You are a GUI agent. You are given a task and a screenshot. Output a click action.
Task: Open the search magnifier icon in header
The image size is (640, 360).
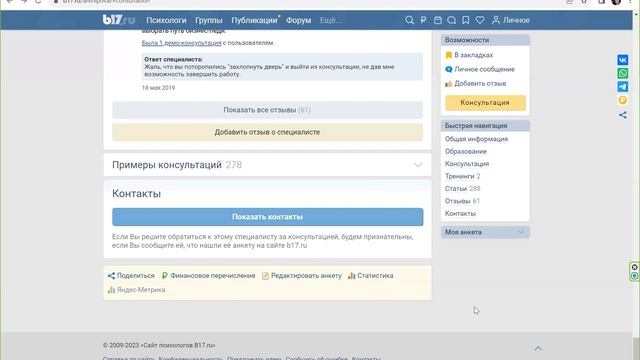tap(409, 20)
